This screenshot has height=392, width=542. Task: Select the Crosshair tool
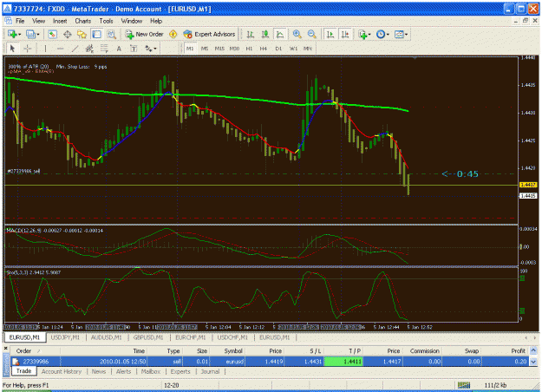pyautogui.click(x=27, y=49)
